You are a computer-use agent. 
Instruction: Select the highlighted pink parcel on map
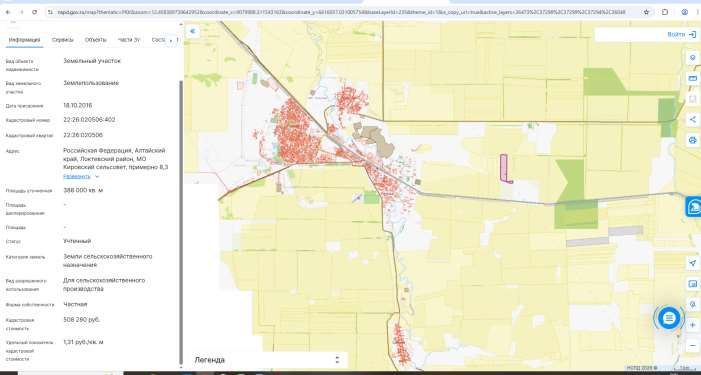point(504,168)
